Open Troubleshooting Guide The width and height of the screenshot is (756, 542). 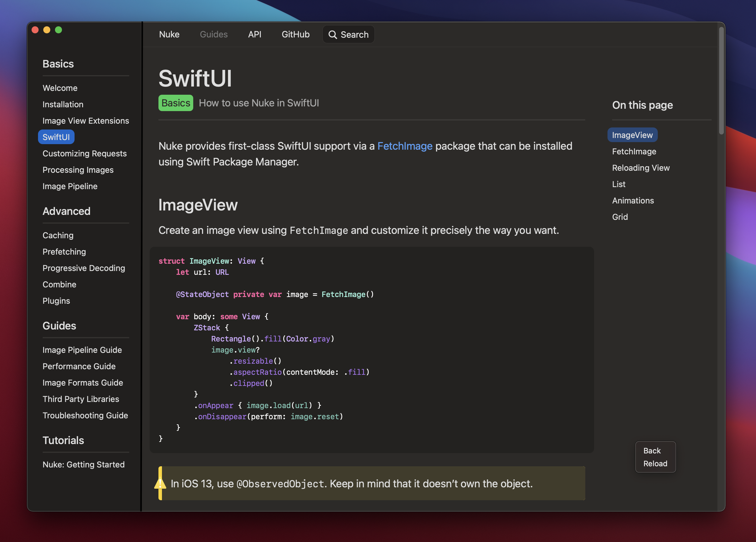85,415
